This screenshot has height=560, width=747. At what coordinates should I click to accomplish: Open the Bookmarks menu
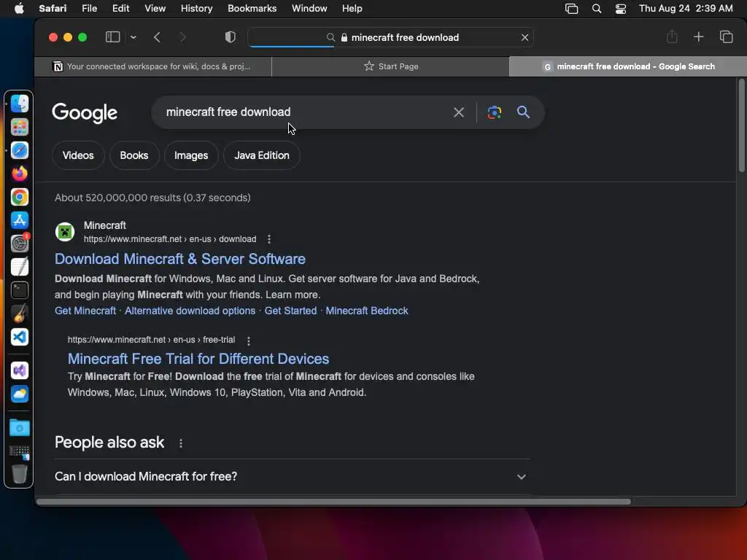click(x=252, y=9)
